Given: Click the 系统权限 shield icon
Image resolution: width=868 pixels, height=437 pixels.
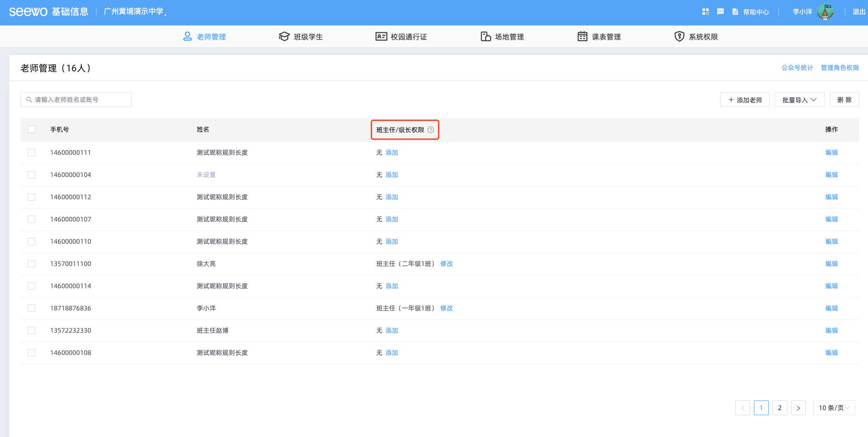Looking at the screenshot, I should (x=679, y=37).
